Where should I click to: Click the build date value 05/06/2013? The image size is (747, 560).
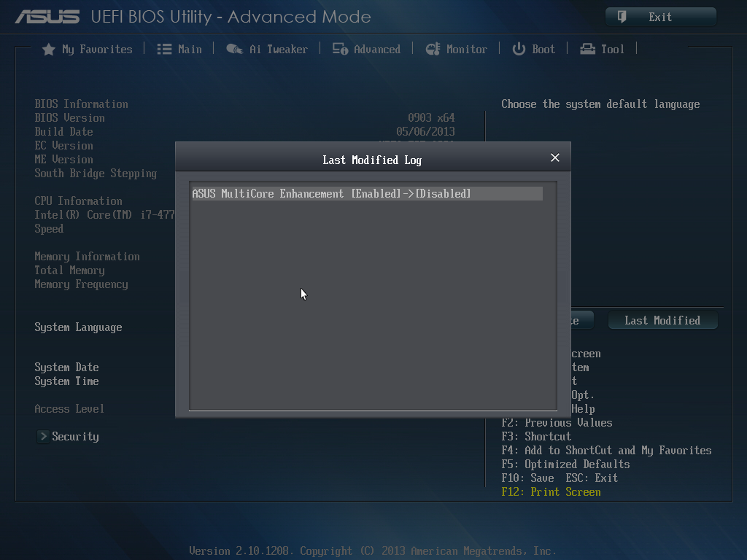pyautogui.click(x=425, y=132)
